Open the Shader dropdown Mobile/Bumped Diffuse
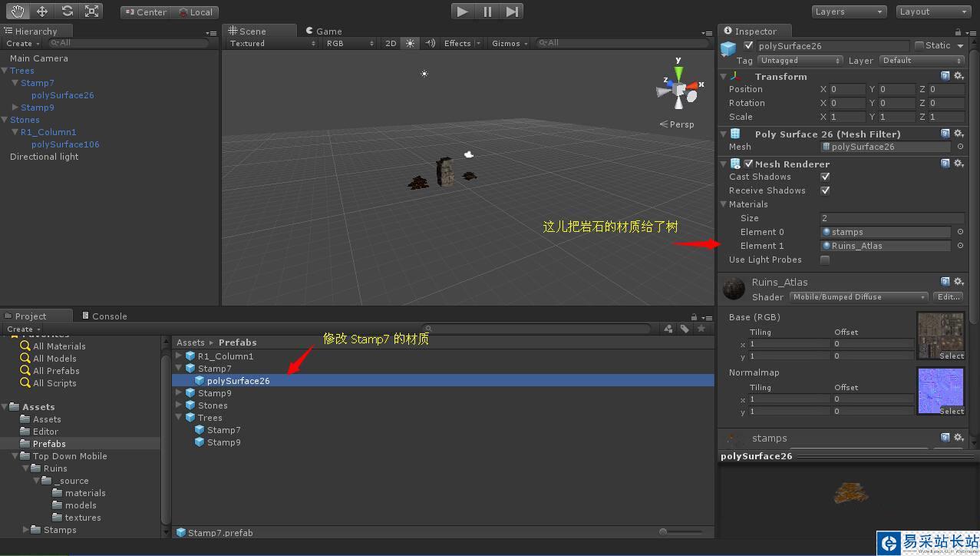The width and height of the screenshot is (980, 556). pyautogui.click(x=859, y=297)
